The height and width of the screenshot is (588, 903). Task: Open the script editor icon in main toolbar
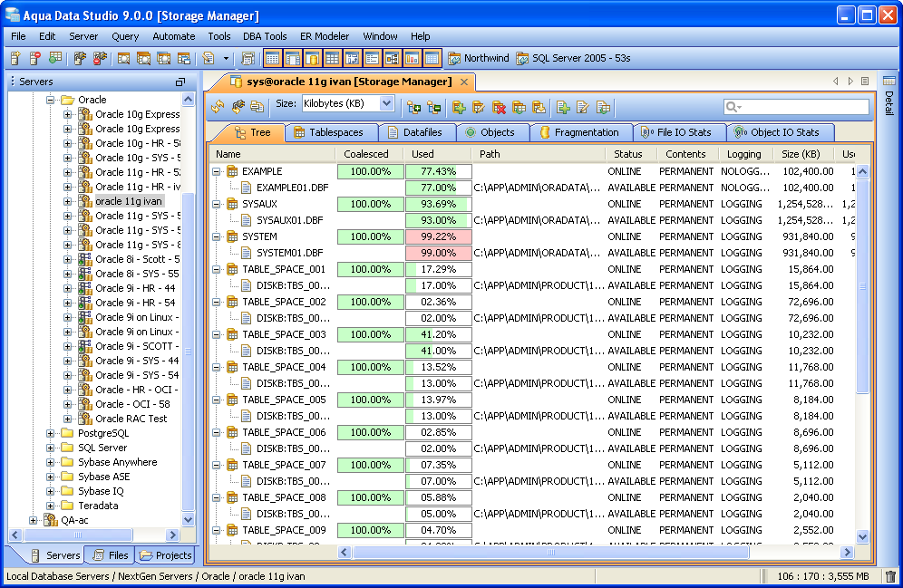[208, 58]
